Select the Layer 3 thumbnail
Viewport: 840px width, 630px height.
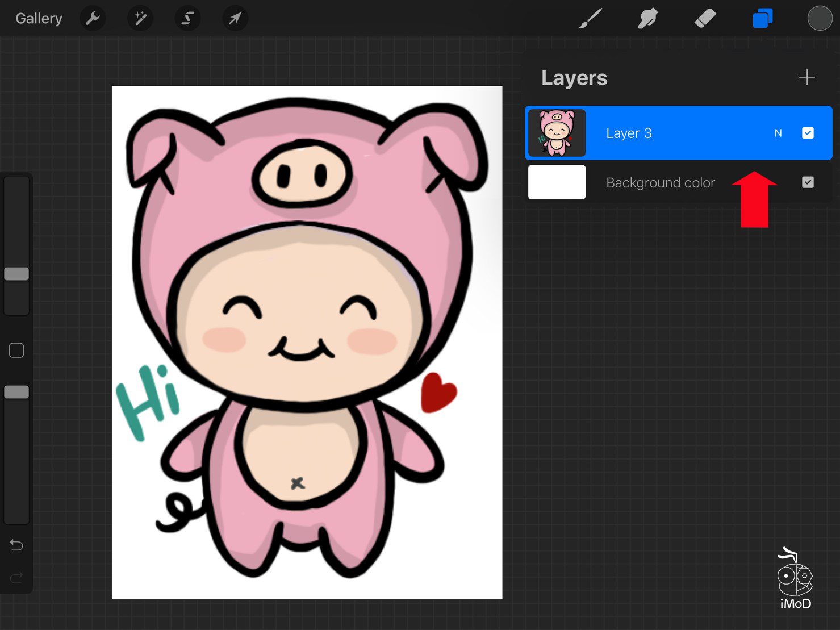[x=557, y=133]
